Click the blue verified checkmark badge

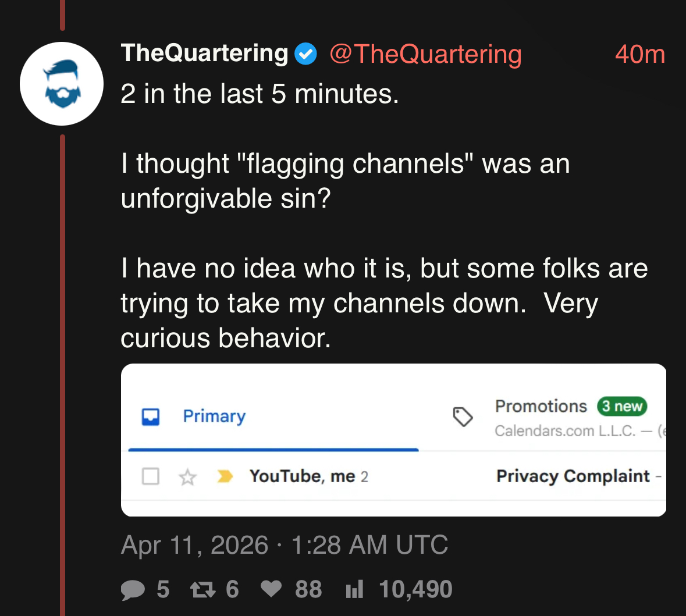[x=305, y=54]
